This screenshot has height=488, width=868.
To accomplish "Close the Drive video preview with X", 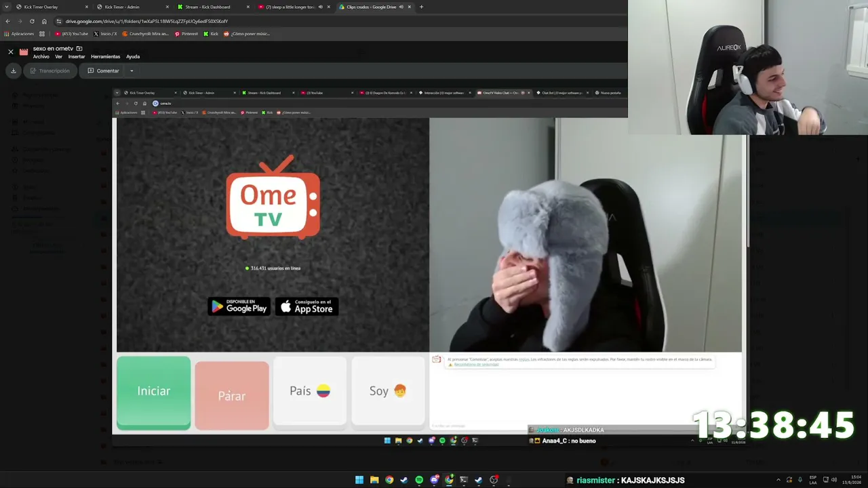I will click(x=11, y=52).
